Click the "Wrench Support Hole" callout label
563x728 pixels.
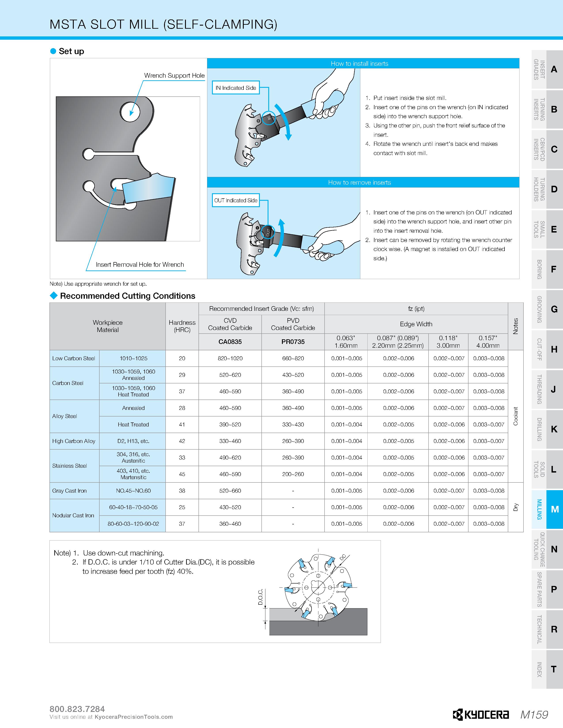(174, 76)
